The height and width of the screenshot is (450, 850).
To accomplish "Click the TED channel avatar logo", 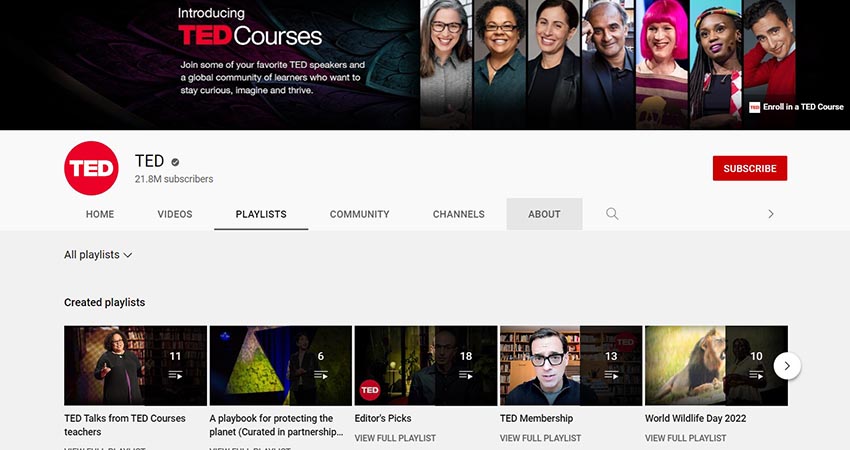I will coord(91,168).
